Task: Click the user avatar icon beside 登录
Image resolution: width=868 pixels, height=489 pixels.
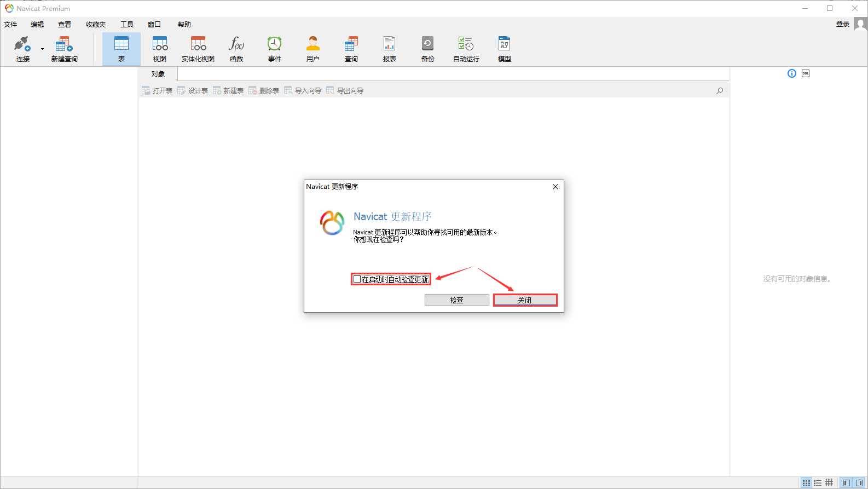Action: (860, 24)
